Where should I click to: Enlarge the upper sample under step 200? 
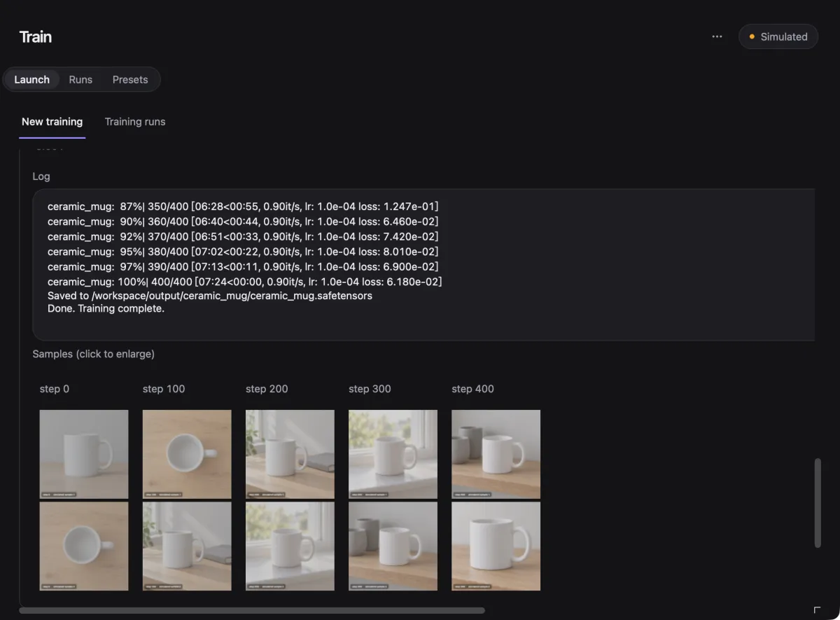[x=290, y=454]
